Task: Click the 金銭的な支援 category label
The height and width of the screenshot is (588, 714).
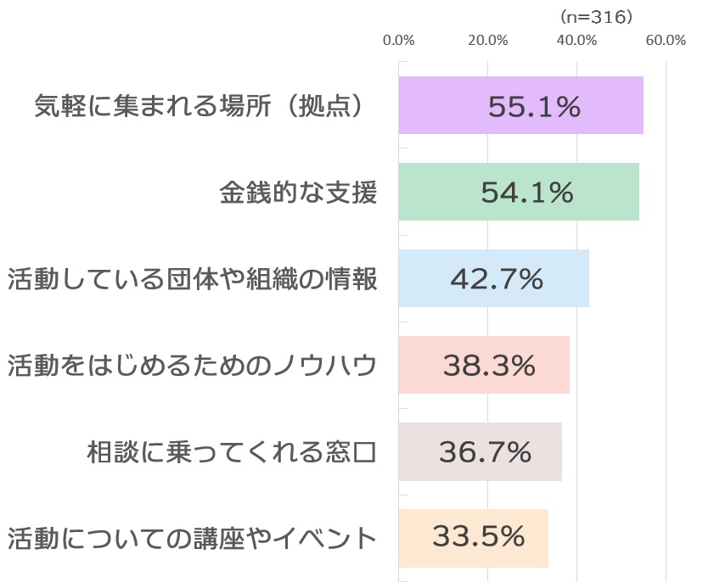Action: coord(298,193)
